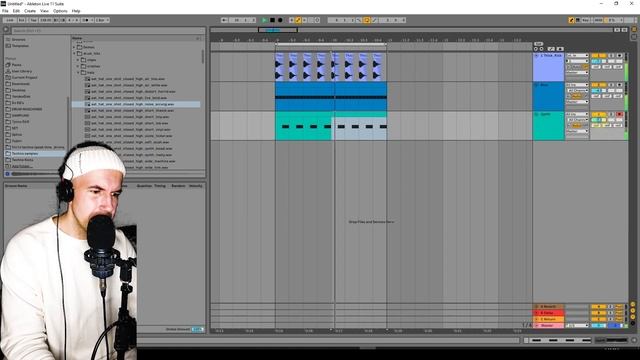The image size is (640, 360).
Task: Click the Ext sync button
Action: (x=21, y=20)
